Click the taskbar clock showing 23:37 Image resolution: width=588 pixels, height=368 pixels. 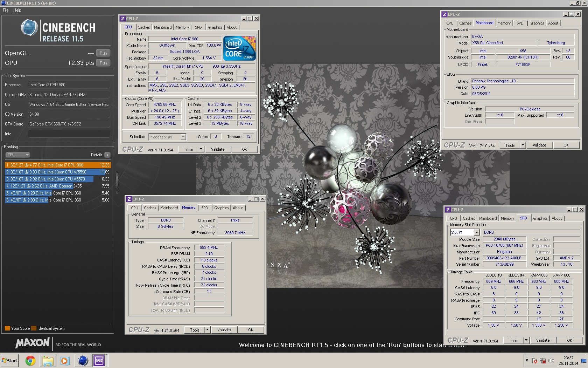(x=568, y=361)
